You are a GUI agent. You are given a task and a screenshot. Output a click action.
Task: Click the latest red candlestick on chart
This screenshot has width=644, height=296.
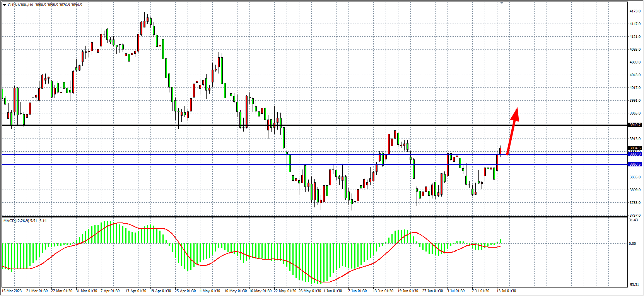click(500, 151)
